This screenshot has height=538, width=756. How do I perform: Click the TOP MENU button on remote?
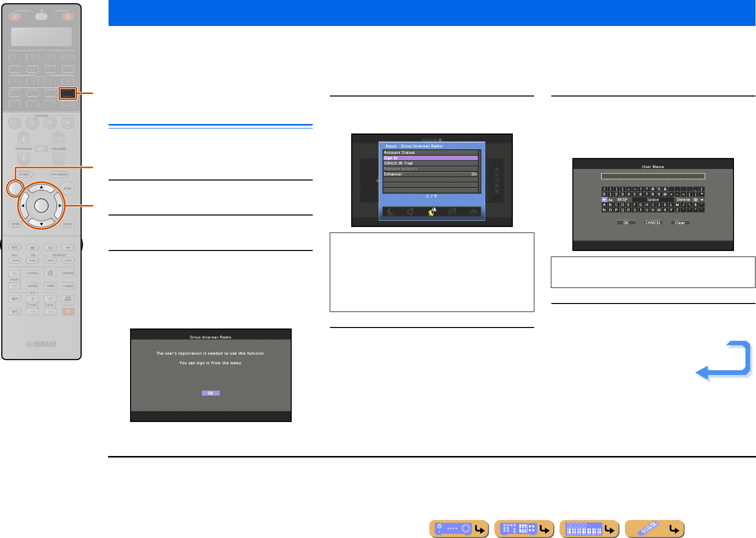tap(24, 174)
